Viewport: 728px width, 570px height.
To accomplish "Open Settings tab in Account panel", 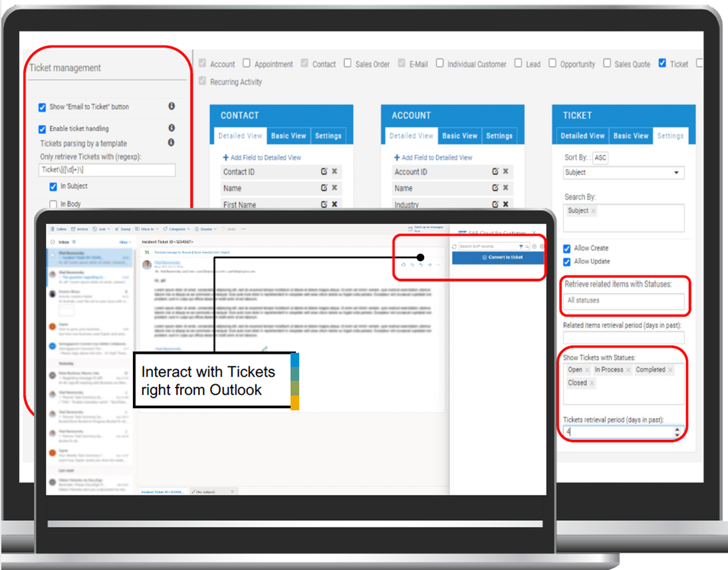I will point(499,136).
